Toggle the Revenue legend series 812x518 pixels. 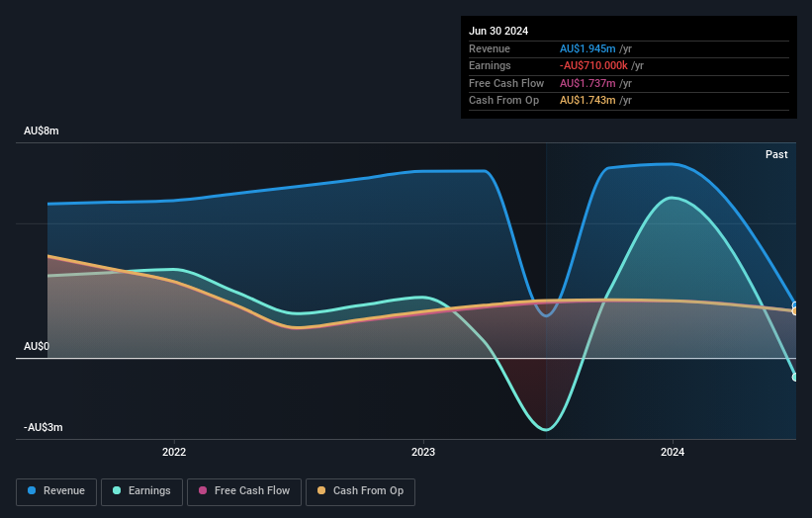pos(56,491)
